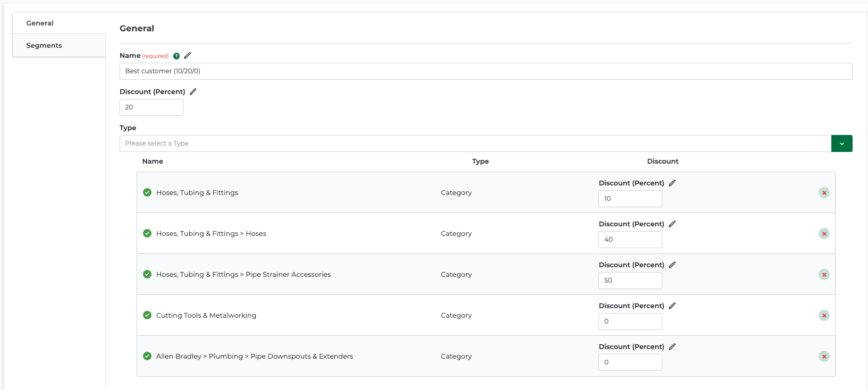
Task: Click 'Cutting Tools & Metalworking' name
Action: pyautogui.click(x=206, y=315)
